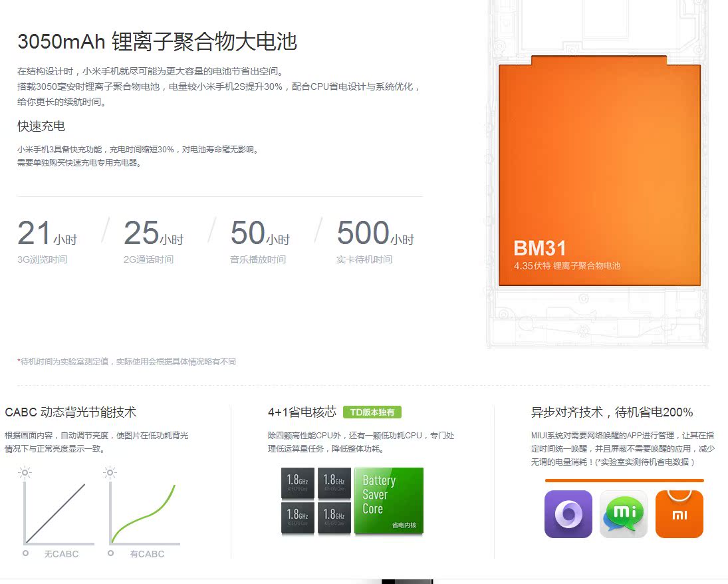Click the orange Mi store app icon
This screenshot has width=728, height=584.
679,514
